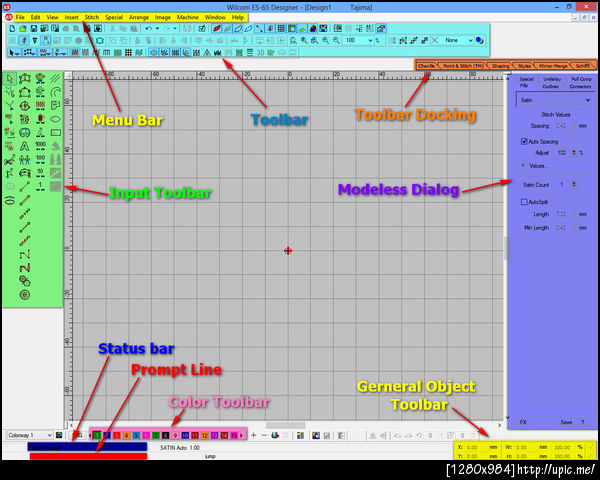Select the curved arc input tool
The width and height of the screenshot is (600, 480).
tap(56, 92)
